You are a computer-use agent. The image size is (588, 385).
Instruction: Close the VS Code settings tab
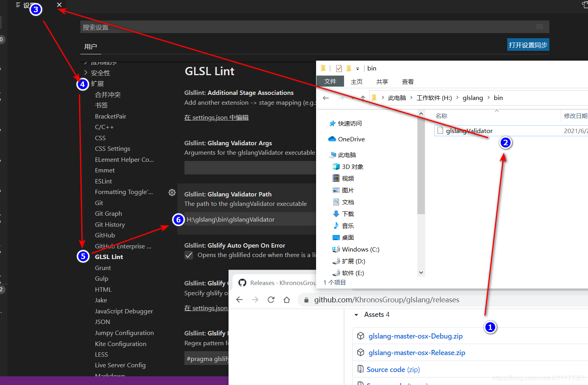click(x=59, y=5)
